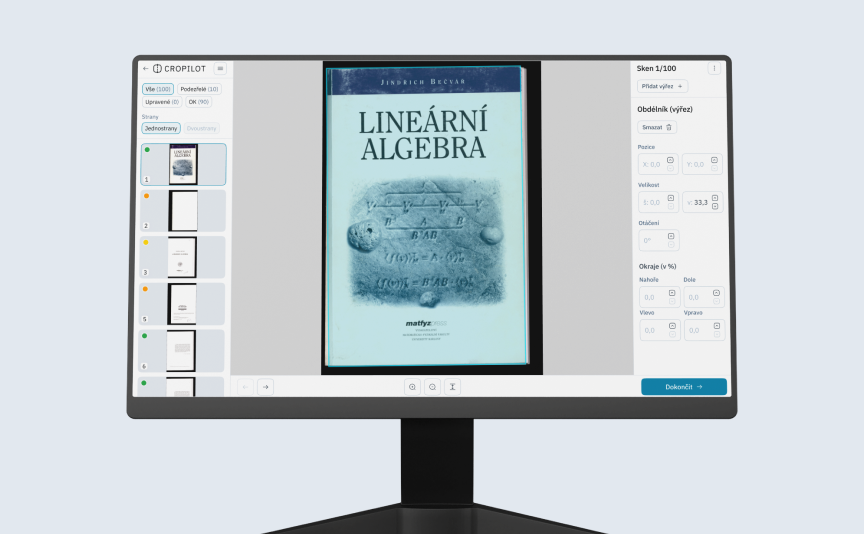Screen dimensions: 864x534
Task: Click the X position input field
Action: [x=658, y=164]
